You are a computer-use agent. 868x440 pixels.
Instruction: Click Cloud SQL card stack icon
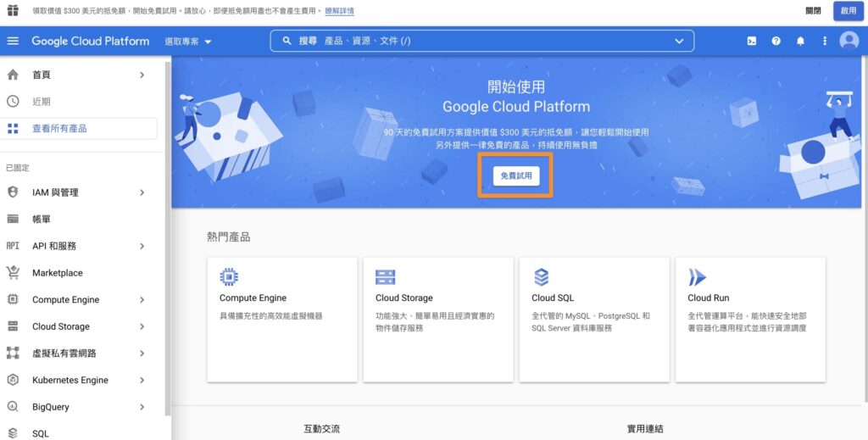click(x=541, y=276)
